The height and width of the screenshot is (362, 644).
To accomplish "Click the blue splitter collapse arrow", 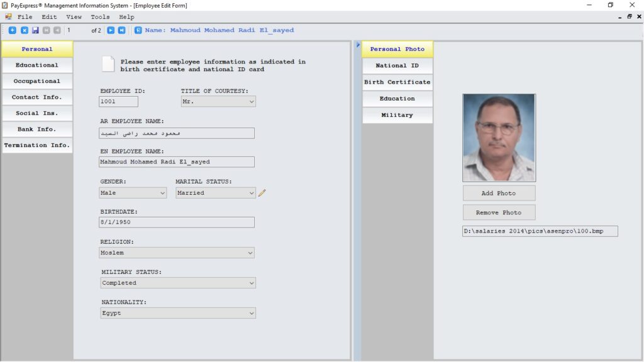I will click(358, 45).
